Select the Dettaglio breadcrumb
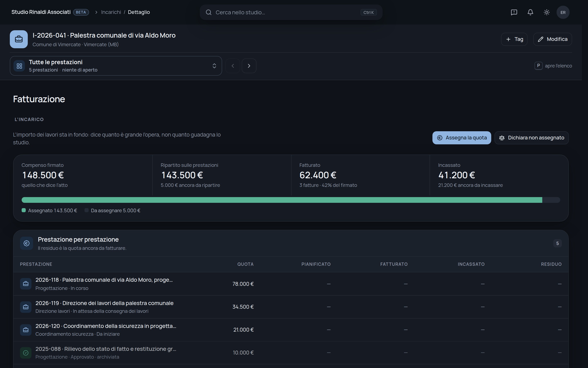This screenshot has height=368, width=588. pos(139,12)
